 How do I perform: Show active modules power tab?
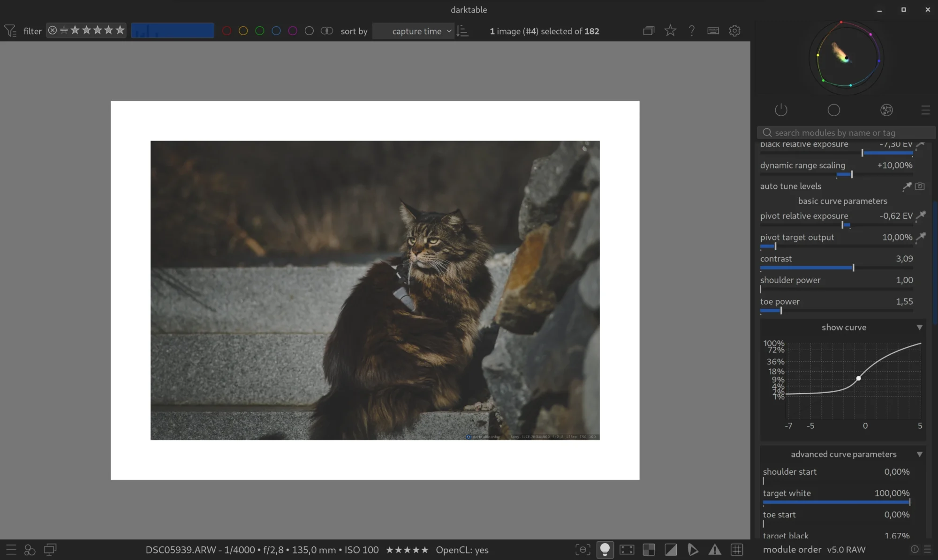pos(781,110)
